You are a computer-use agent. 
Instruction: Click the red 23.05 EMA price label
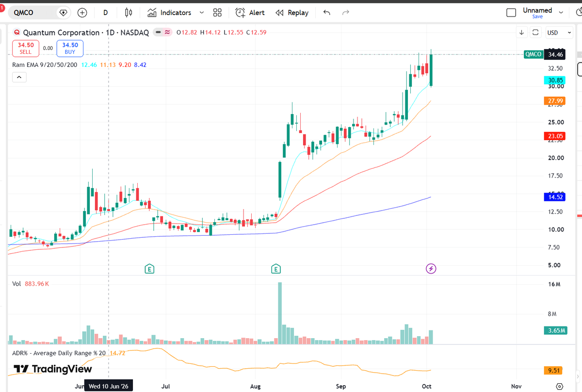point(555,136)
